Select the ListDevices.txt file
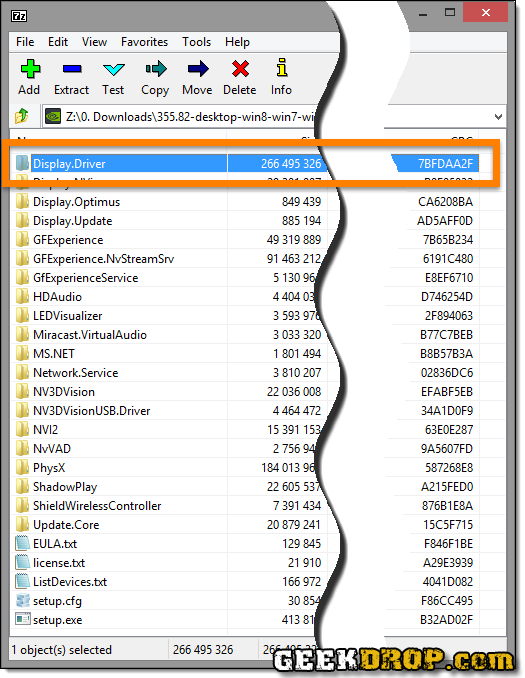 coord(70,582)
